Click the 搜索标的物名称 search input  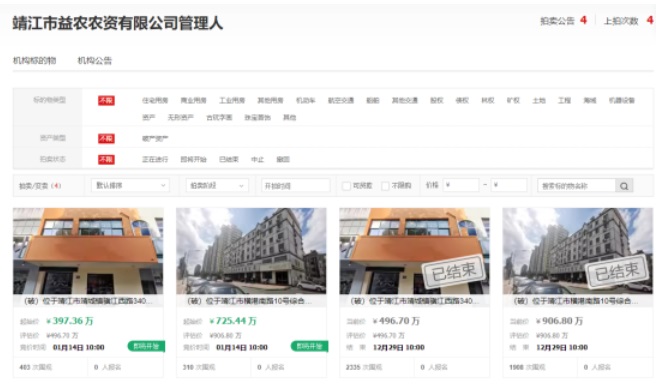click(576, 186)
